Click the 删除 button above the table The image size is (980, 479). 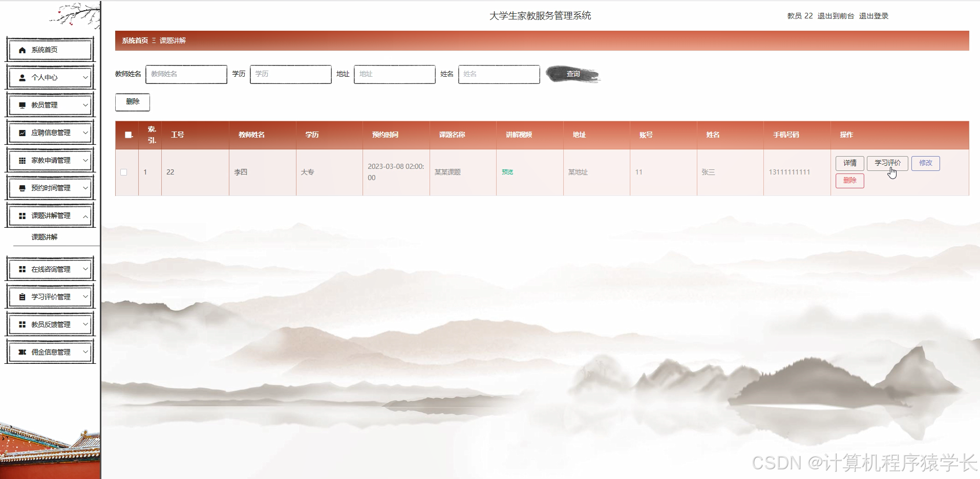[x=133, y=102]
